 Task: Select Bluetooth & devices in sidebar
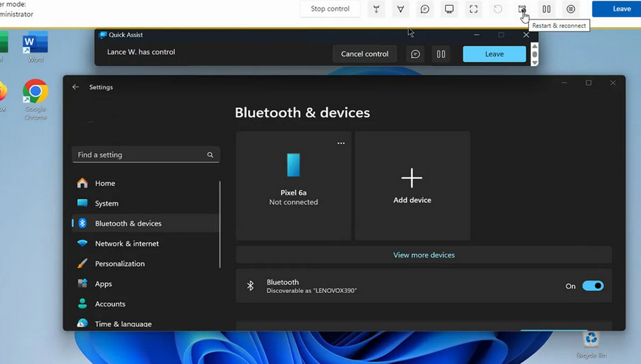(x=146, y=223)
